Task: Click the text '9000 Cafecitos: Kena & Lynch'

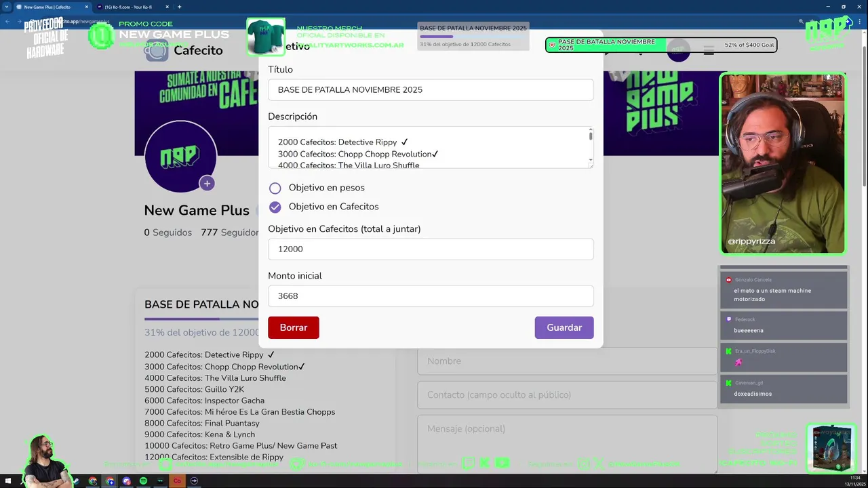Action: click(x=199, y=434)
